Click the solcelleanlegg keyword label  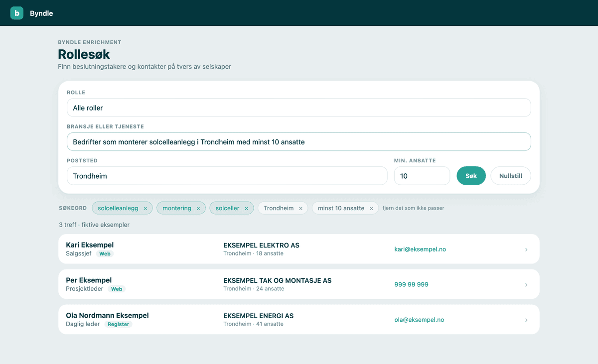coord(118,208)
